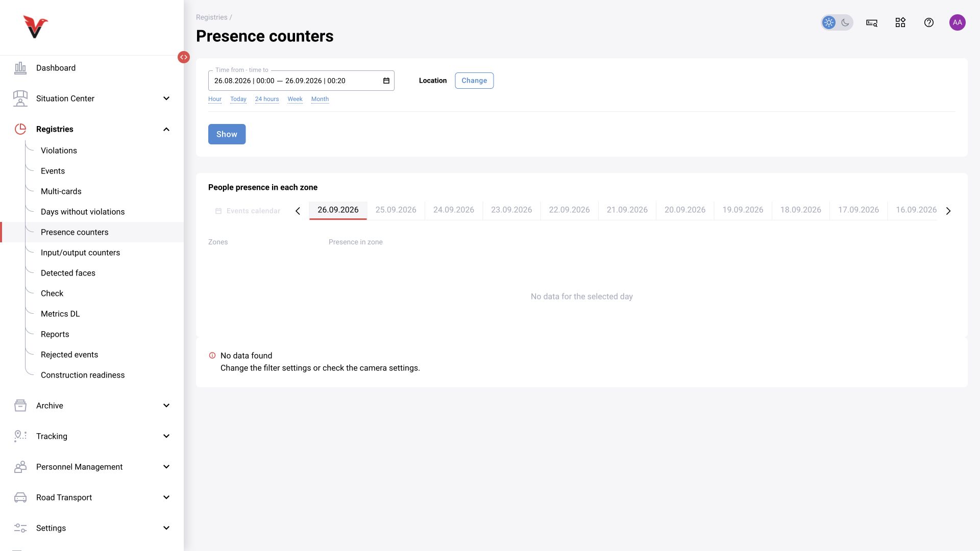Go to next dates with right arrow
Image resolution: width=980 pixels, height=551 pixels.
point(948,211)
